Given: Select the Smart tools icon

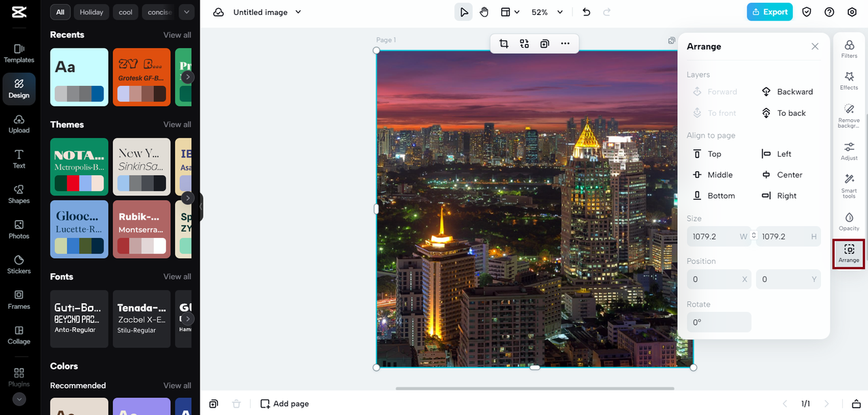Looking at the screenshot, I should coord(849,184).
